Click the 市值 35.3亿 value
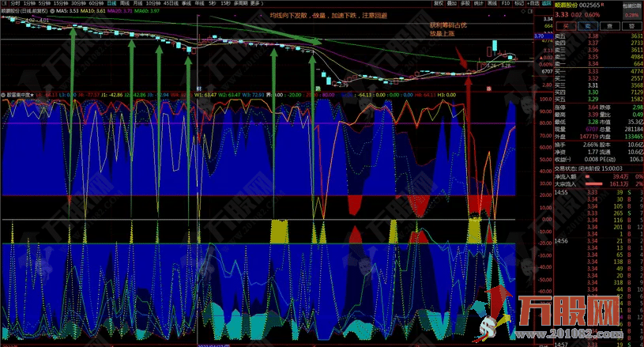 pyautogui.click(x=636, y=122)
